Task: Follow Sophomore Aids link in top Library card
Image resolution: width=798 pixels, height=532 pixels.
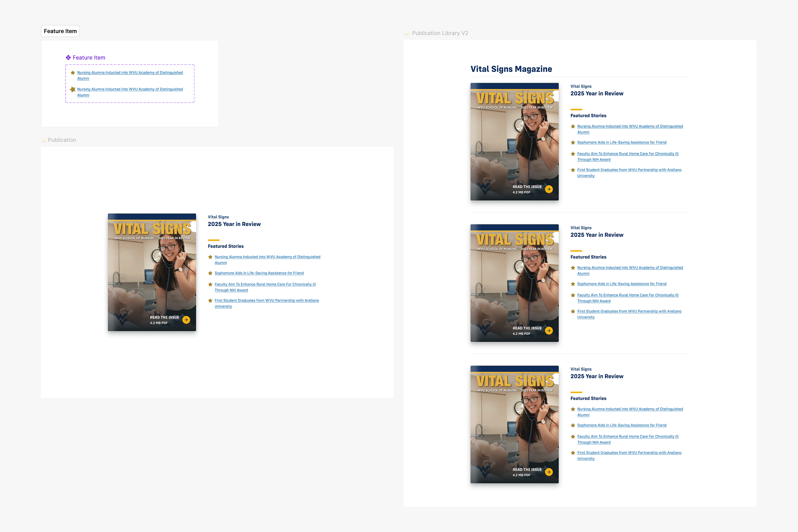Action: click(622, 142)
